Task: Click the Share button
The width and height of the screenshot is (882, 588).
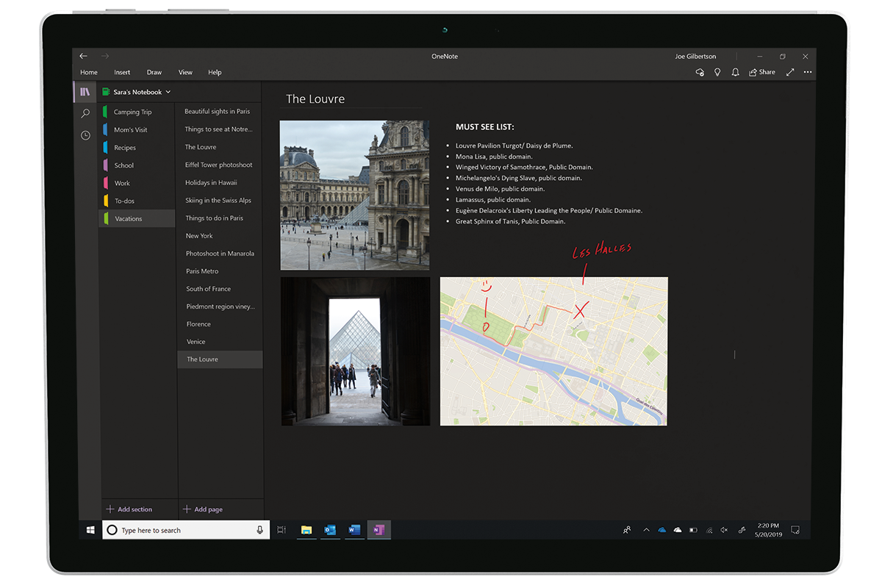Action: [x=761, y=72]
